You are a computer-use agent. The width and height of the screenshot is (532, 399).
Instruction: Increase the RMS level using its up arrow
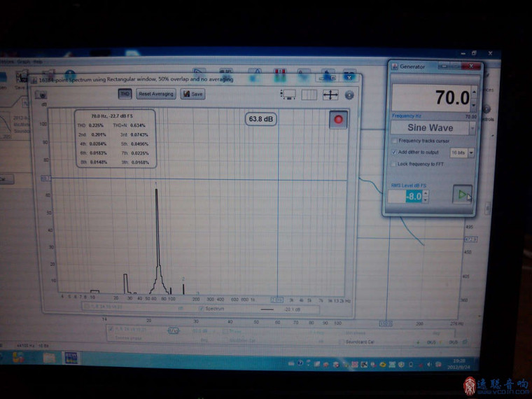pos(426,193)
